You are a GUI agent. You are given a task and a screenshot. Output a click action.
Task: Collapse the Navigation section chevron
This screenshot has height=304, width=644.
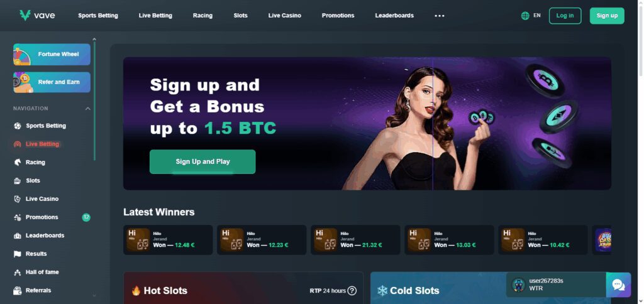coord(88,109)
